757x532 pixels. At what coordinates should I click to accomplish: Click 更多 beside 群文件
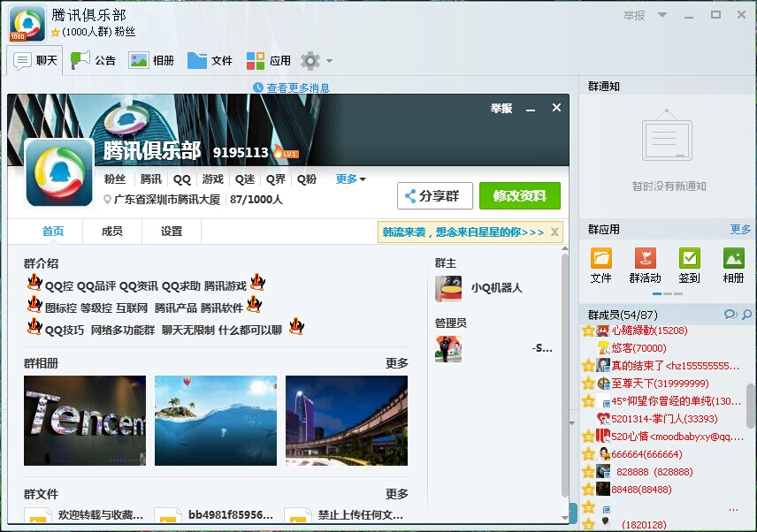click(x=396, y=494)
